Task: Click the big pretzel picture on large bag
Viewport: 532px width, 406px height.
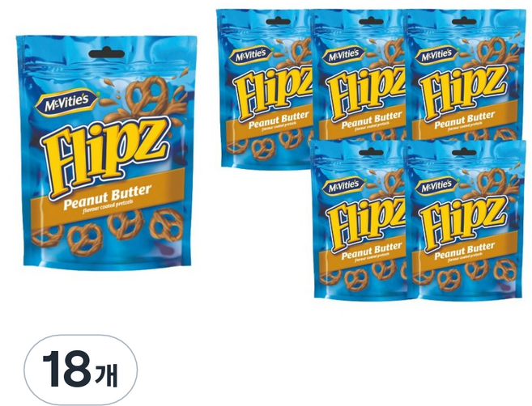Action: click(x=145, y=94)
